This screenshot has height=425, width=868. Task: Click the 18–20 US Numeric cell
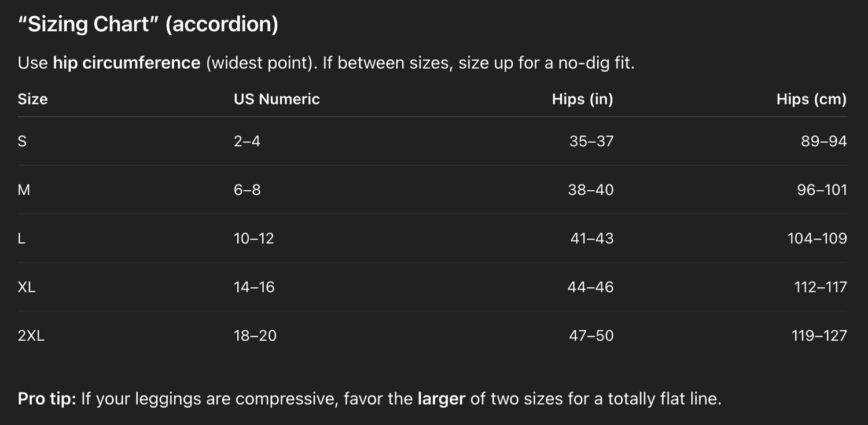click(255, 335)
